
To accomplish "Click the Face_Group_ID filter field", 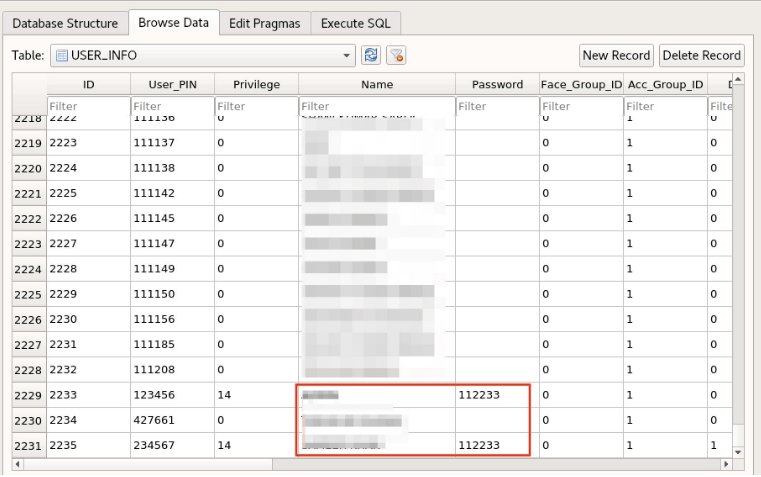I will click(x=581, y=106).
